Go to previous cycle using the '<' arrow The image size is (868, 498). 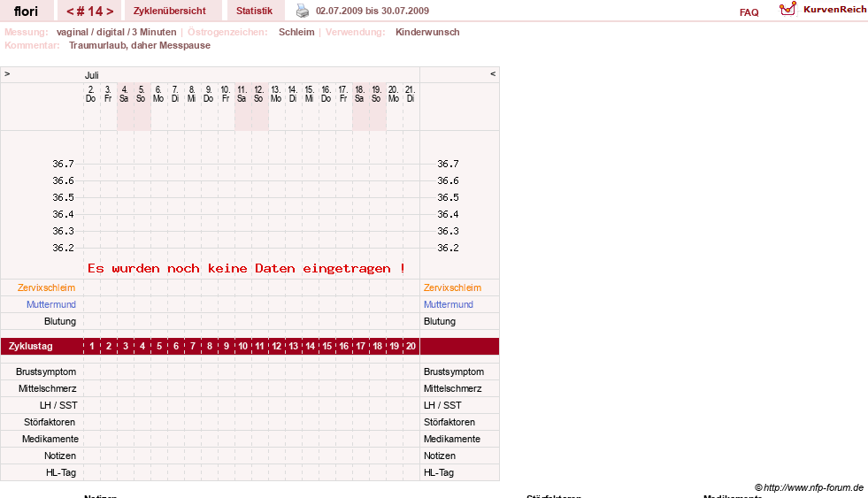point(70,11)
